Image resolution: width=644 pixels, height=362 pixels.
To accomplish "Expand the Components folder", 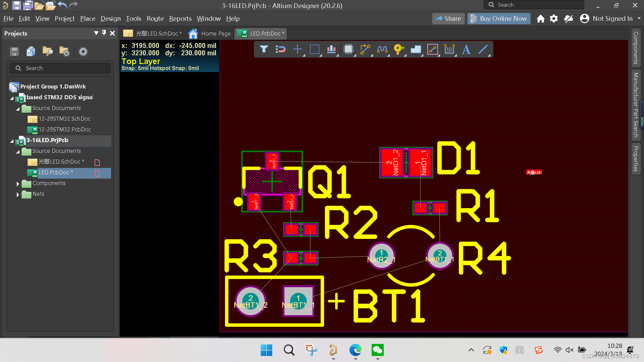I will 18,183.
